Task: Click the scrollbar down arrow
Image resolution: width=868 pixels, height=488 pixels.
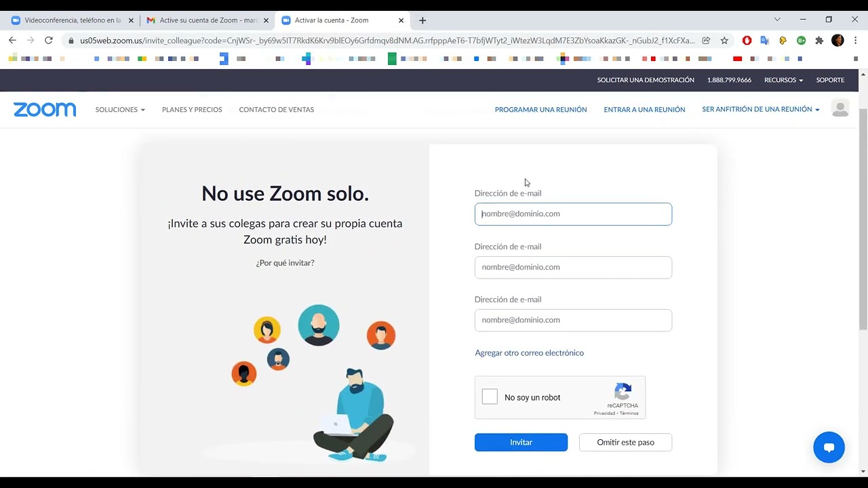Action: pyautogui.click(x=863, y=471)
